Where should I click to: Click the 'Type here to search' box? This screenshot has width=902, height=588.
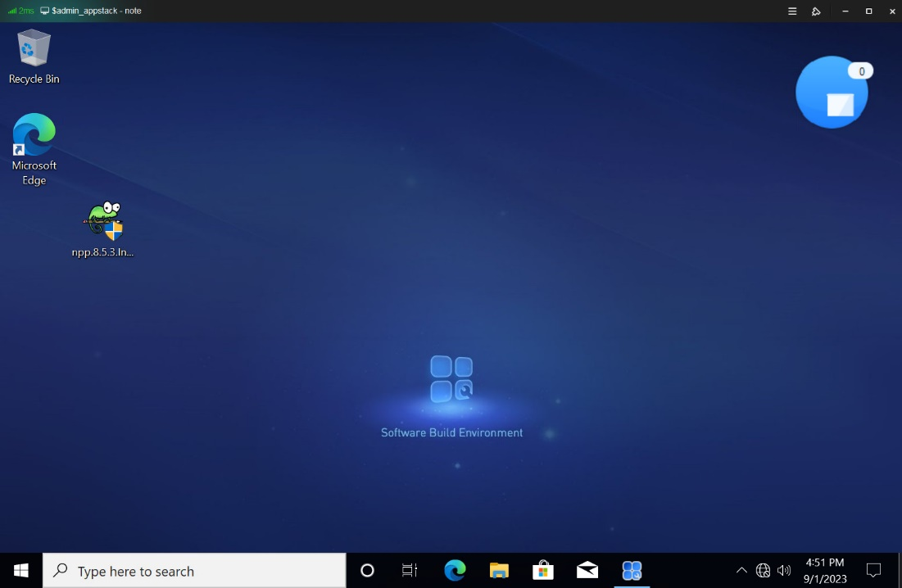pos(195,571)
